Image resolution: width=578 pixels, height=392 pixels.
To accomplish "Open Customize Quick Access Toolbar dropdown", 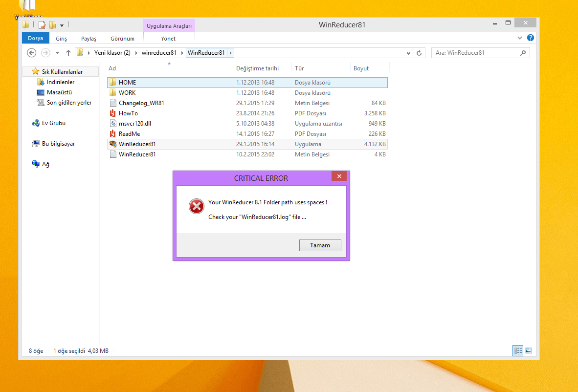I will pos(62,25).
